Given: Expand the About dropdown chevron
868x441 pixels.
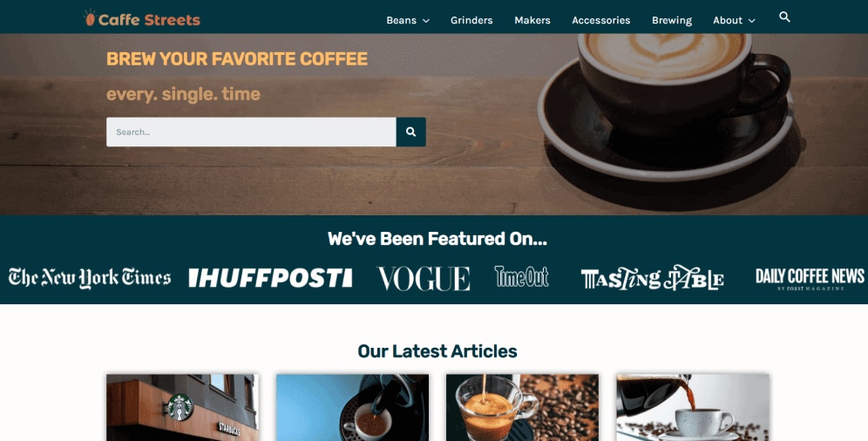Looking at the screenshot, I should pyautogui.click(x=752, y=20).
